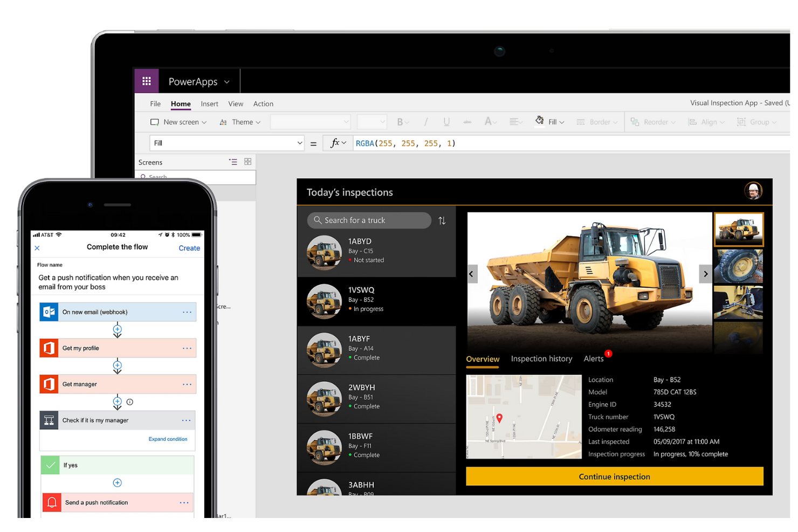Open options for Get my profile step

(187, 348)
